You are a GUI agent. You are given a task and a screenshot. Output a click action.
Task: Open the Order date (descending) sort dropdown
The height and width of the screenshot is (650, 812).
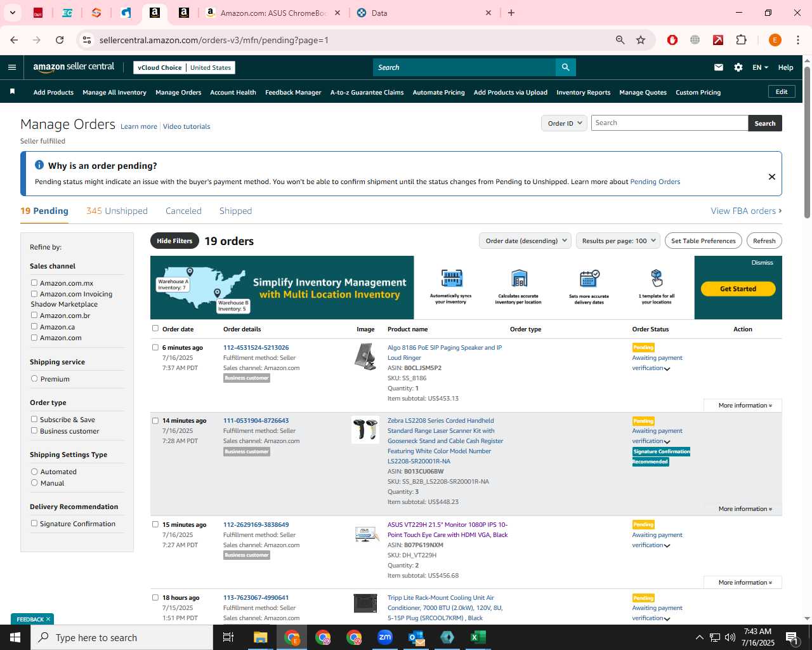(x=525, y=241)
